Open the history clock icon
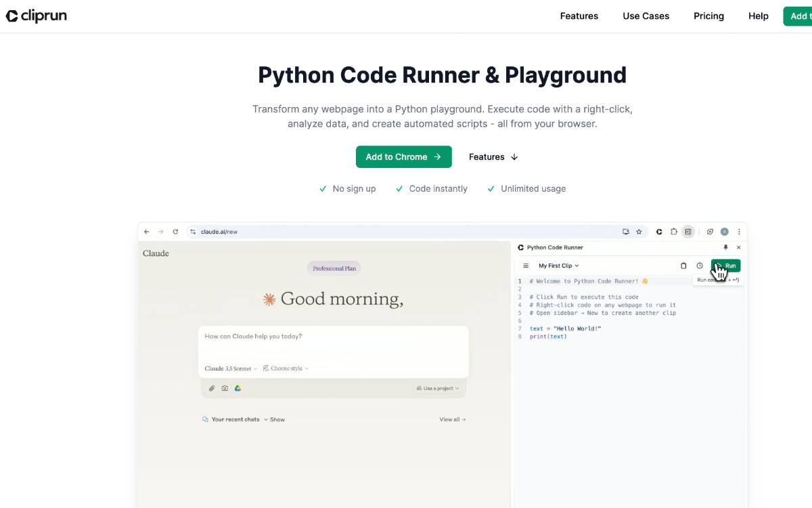This screenshot has width=812, height=508. [700, 266]
